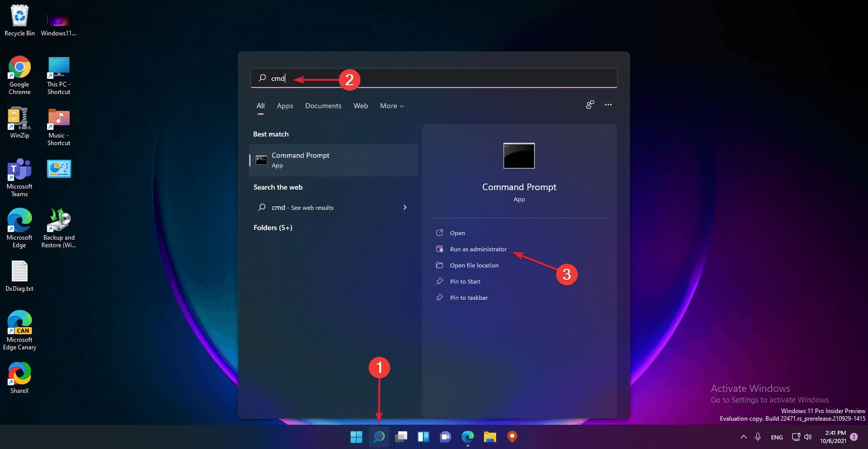Image resolution: width=868 pixels, height=449 pixels.
Task: Choose Run as administrator
Action: pyautogui.click(x=478, y=249)
